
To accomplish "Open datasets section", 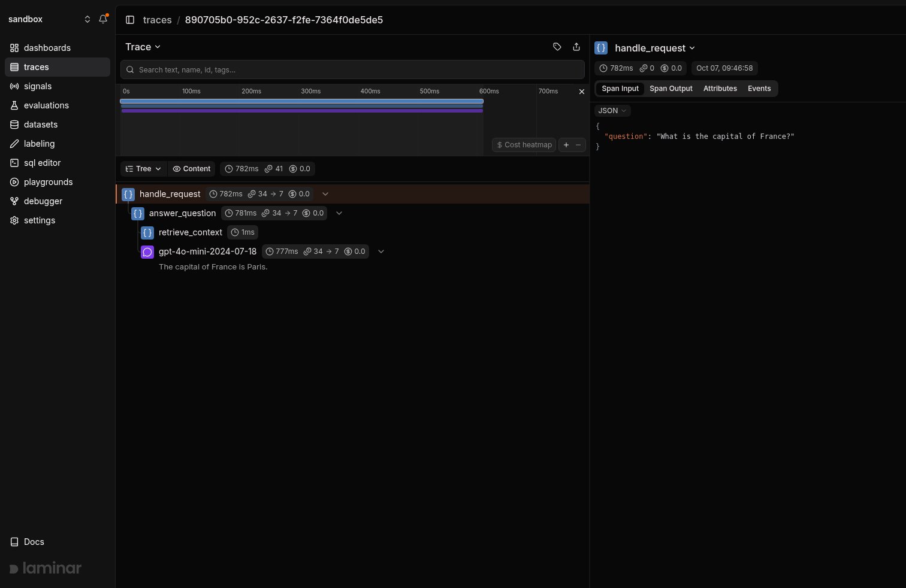I will pos(58,125).
